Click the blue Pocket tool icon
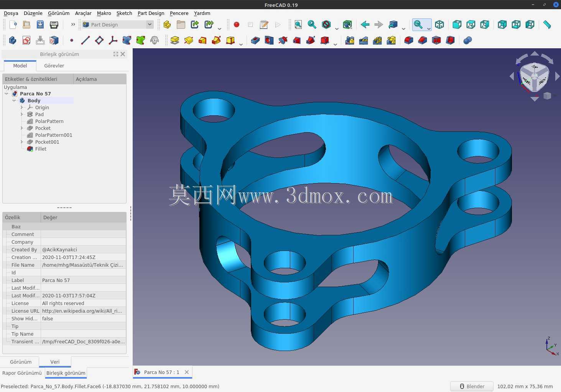 coord(255,40)
